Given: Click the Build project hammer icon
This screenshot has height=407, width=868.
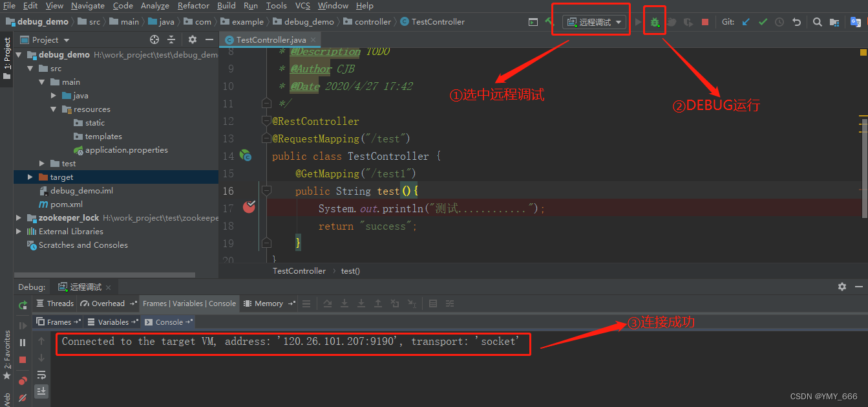Looking at the screenshot, I should click(549, 22).
